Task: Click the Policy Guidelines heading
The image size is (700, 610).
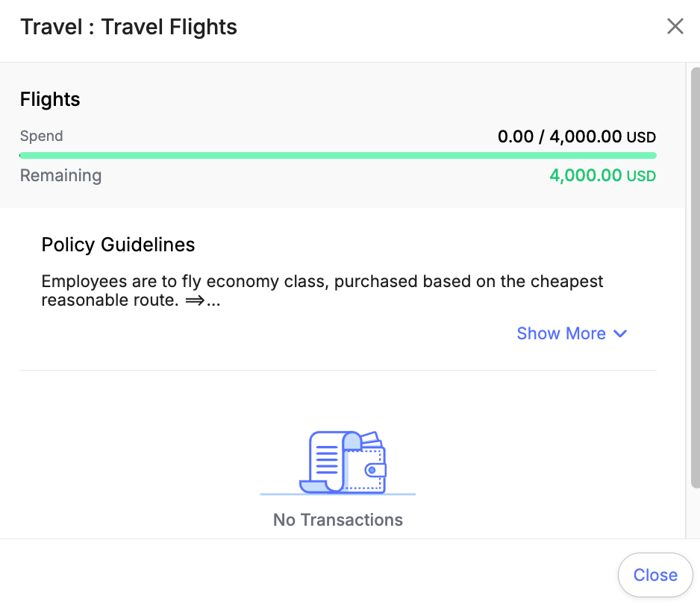Action: pos(119,245)
